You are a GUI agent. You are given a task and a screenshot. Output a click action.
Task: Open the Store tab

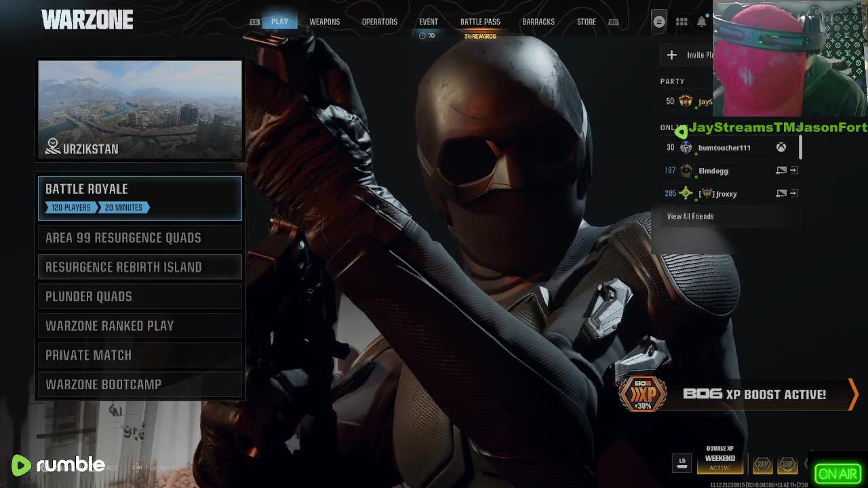coord(587,22)
